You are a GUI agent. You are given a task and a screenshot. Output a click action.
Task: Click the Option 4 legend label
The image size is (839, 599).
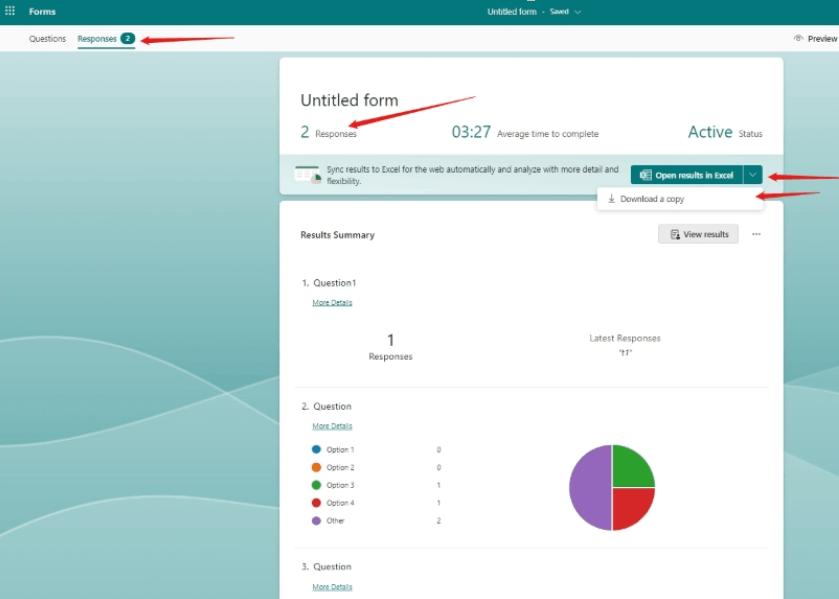tap(340, 503)
